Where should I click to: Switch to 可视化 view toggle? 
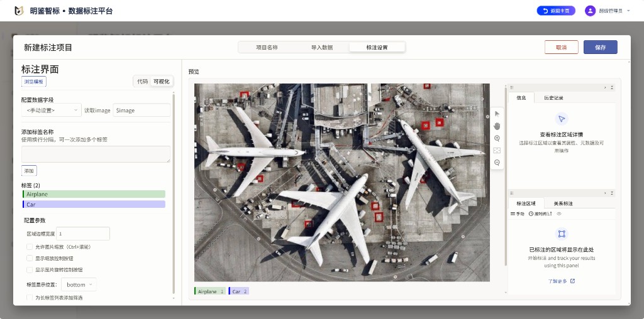point(162,82)
